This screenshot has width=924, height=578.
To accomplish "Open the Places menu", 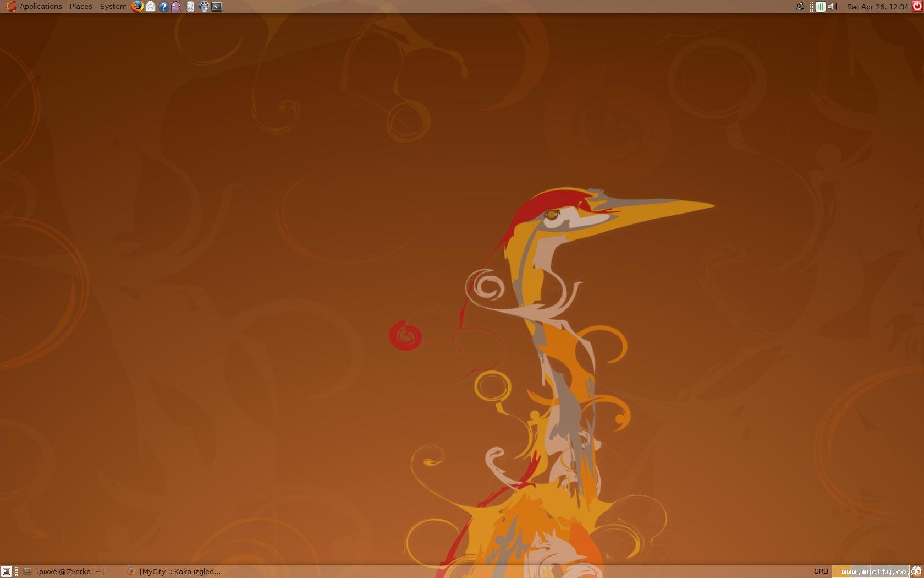I will 81,7.
